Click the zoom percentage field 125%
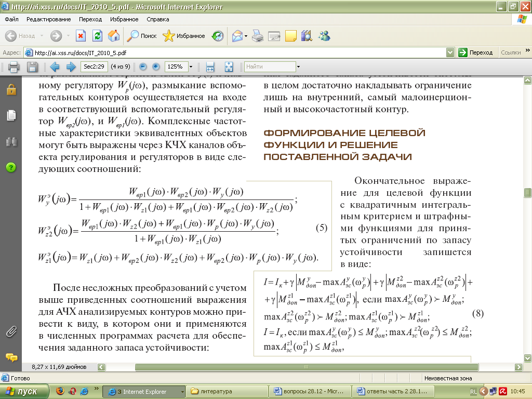The image size is (532, 399). pos(176,67)
